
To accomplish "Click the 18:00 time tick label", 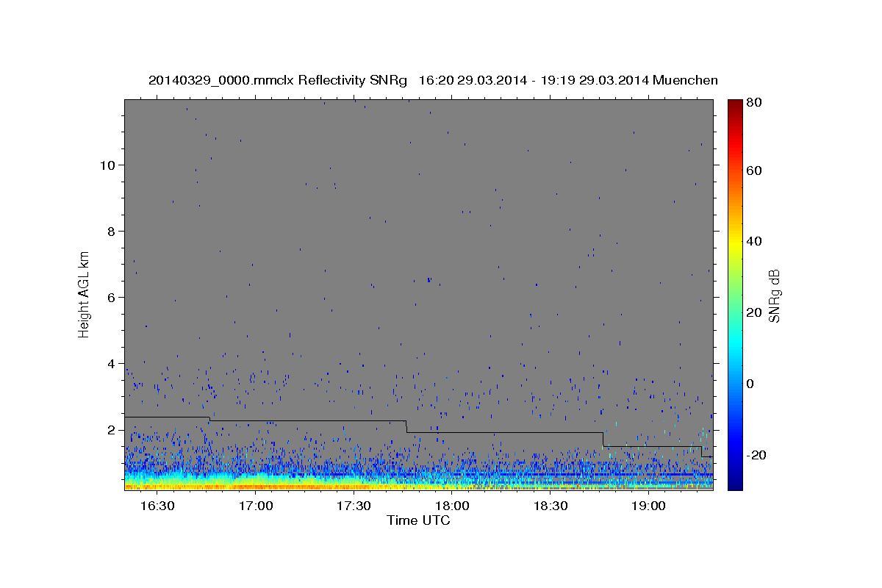I will (452, 506).
